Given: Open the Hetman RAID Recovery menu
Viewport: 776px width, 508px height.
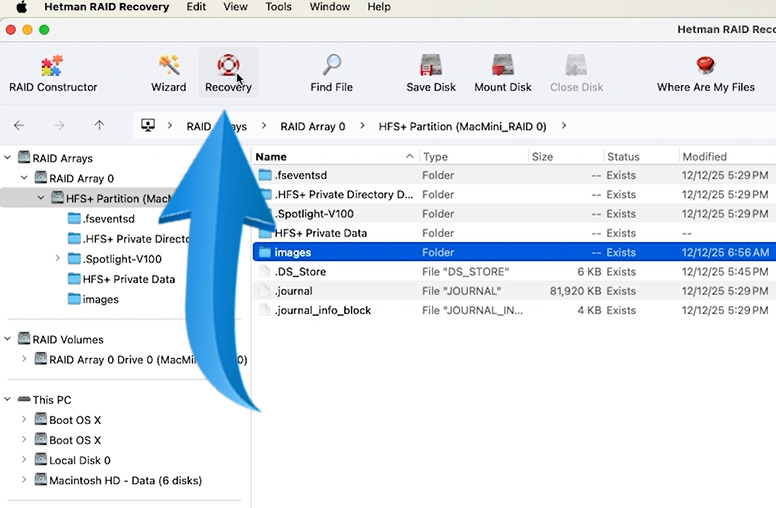Looking at the screenshot, I should coord(106,7).
